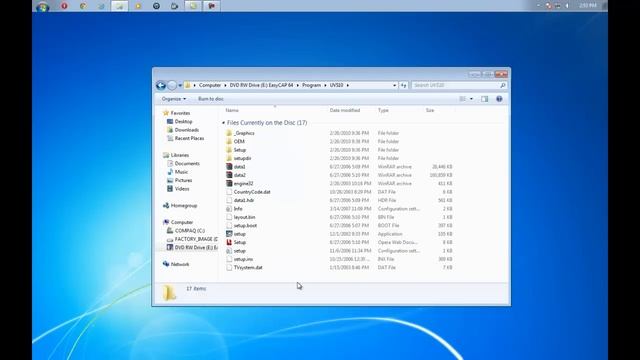Open the view options dropdown arrow
This screenshot has height=360, width=640.
click(x=471, y=99)
